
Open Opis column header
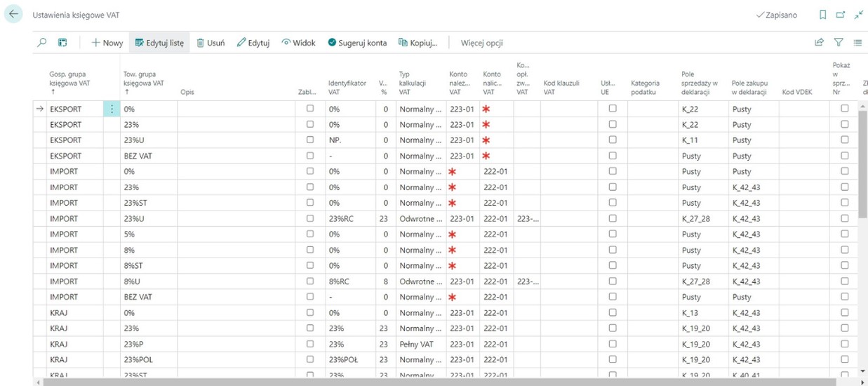pos(187,92)
